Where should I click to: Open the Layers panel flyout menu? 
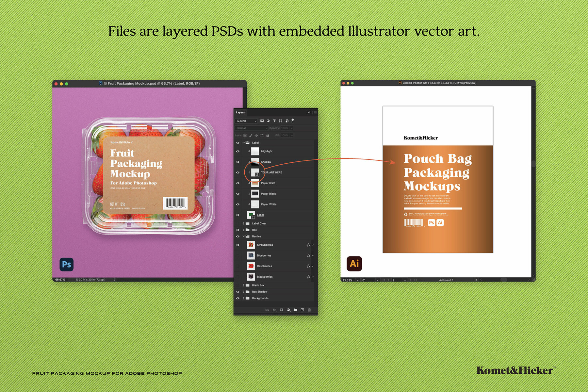coord(315,112)
